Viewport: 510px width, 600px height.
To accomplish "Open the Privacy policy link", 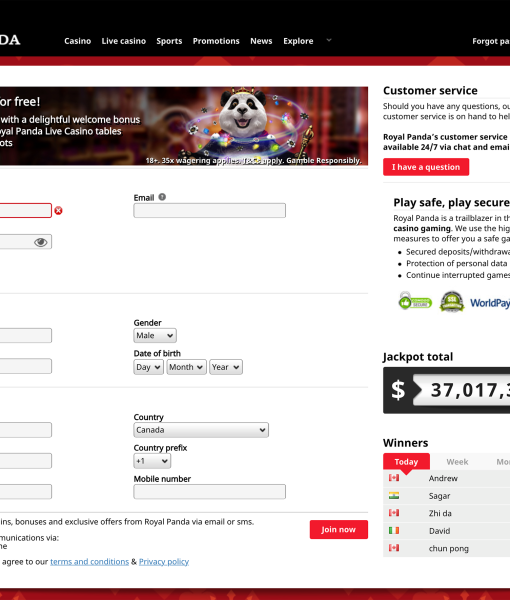I will 164,562.
